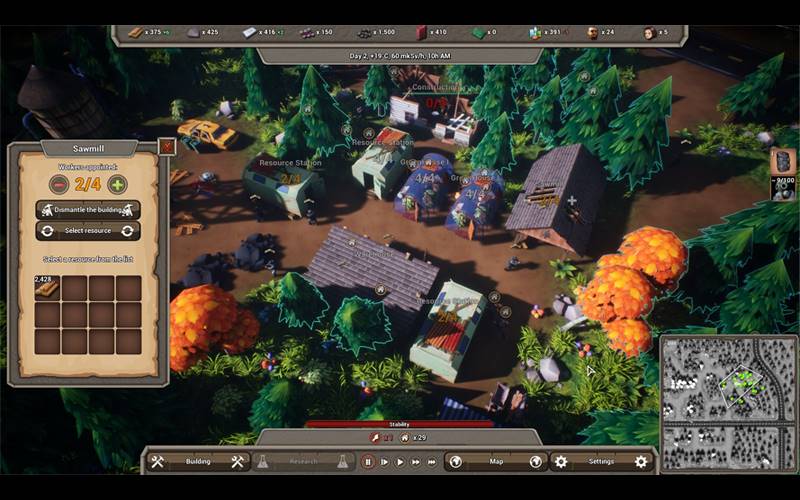This screenshot has width=800, height=500.
Task: Open the Select resource selector
Action: pos(88,231)
